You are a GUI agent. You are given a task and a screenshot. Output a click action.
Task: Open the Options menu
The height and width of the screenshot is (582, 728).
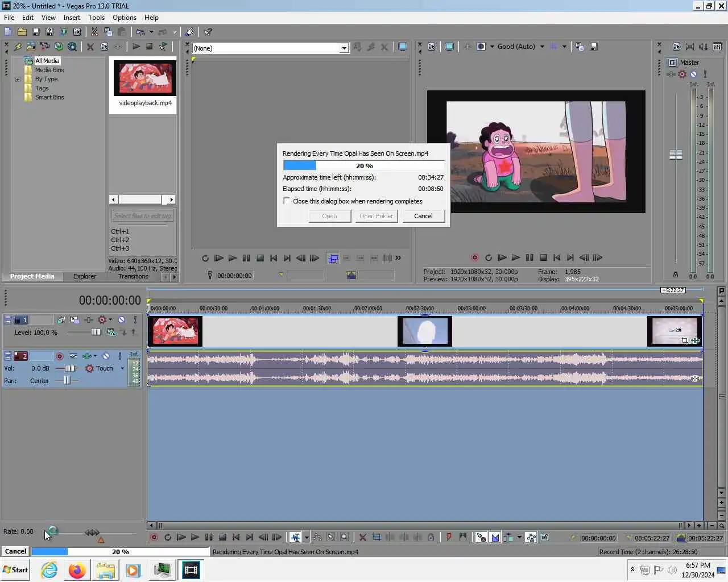pyautogui.click(x=125, y=18)
